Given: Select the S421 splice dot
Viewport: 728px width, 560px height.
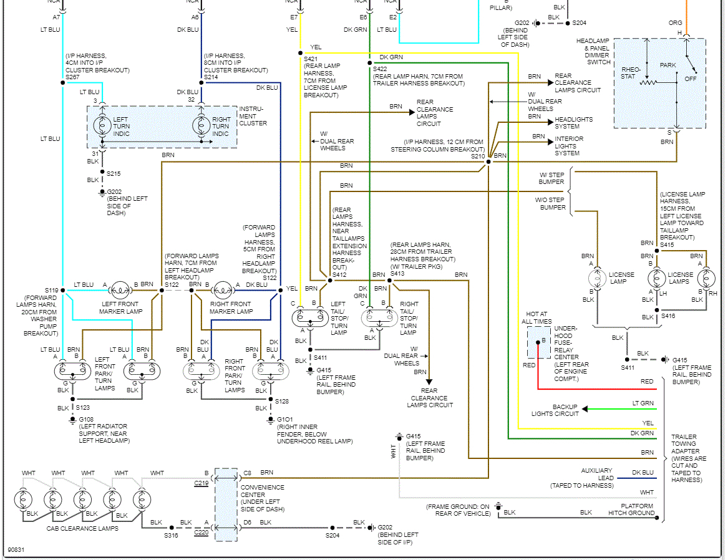Looking at the screenshot, I should pyautogui.click(x=301, y=53).
